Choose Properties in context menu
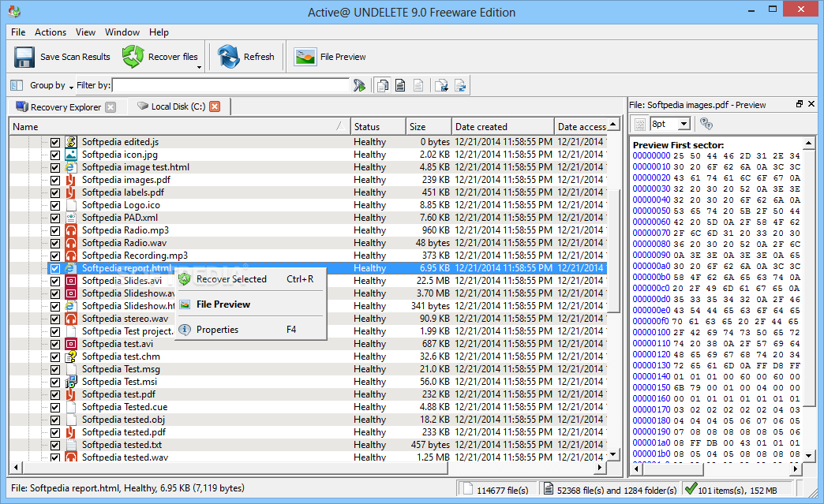The width and height of the screenshot is (824, 504). click(251, 330)
